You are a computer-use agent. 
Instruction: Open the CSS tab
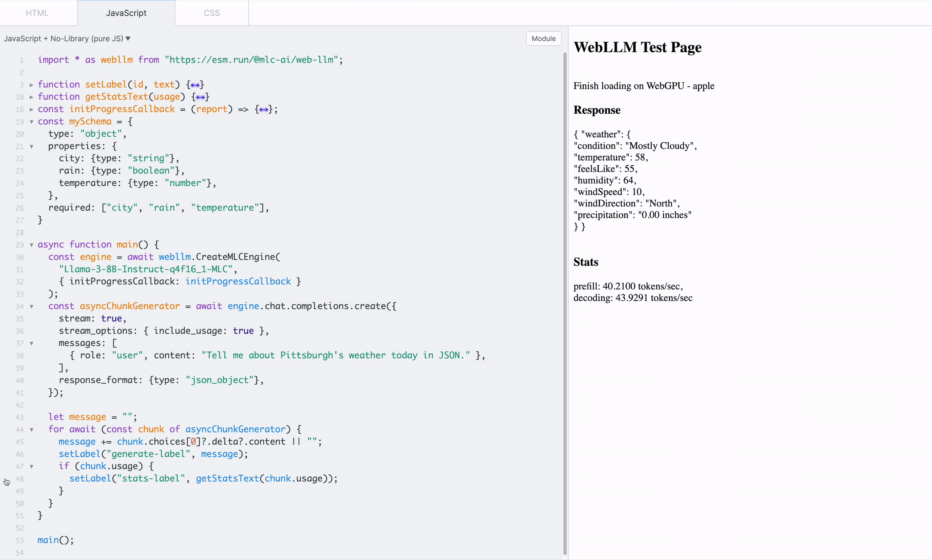(212, 13)
